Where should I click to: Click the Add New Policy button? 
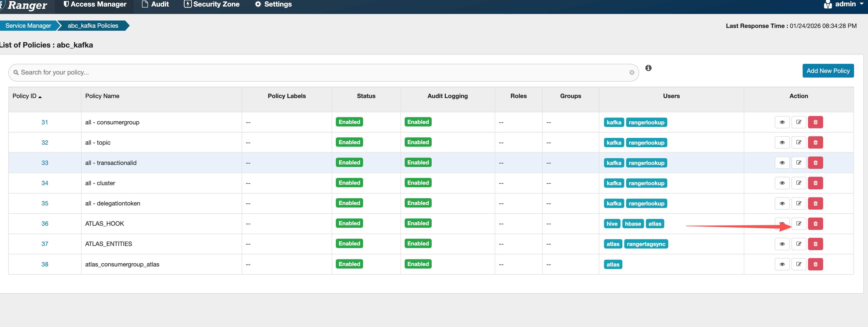828,71
